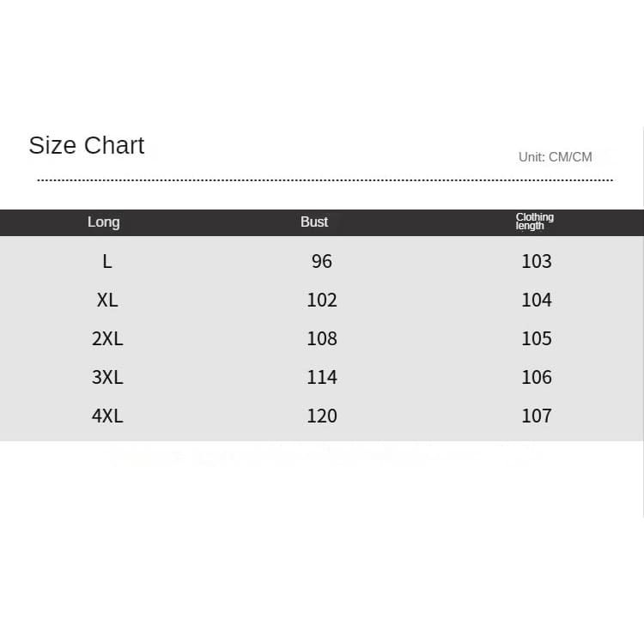Pick clothing length value 107

537,416
